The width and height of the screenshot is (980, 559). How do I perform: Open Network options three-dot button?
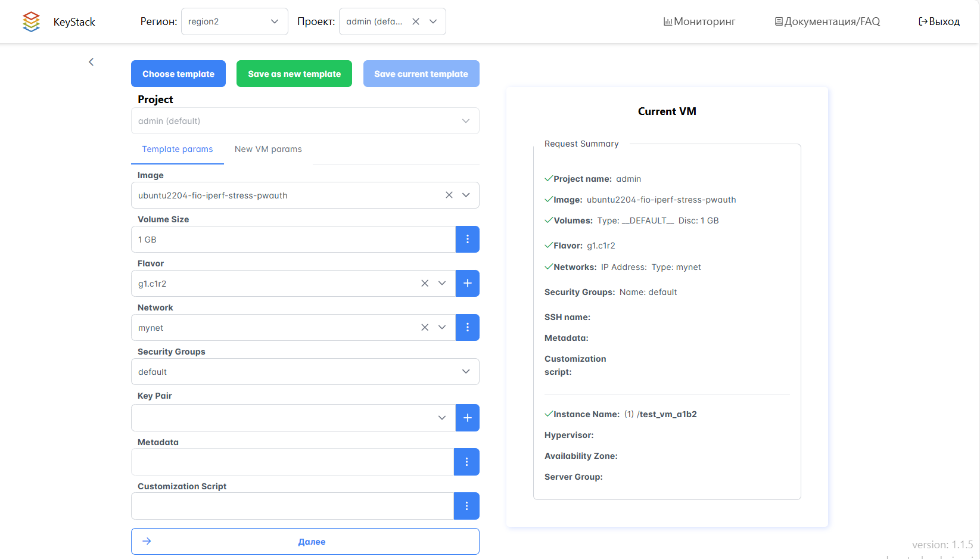pyautogui.click(x=467, y=328)
